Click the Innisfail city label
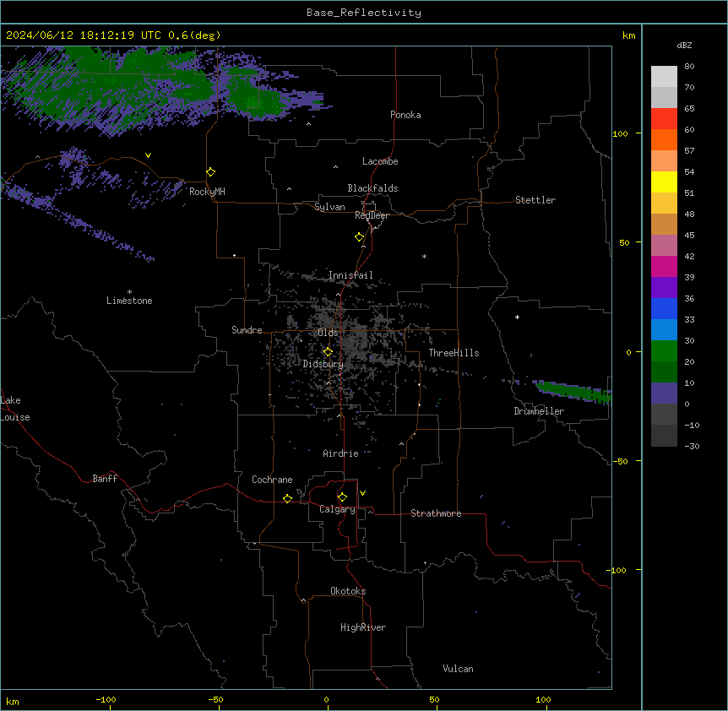The image size is (728, 711). (350, 275)
